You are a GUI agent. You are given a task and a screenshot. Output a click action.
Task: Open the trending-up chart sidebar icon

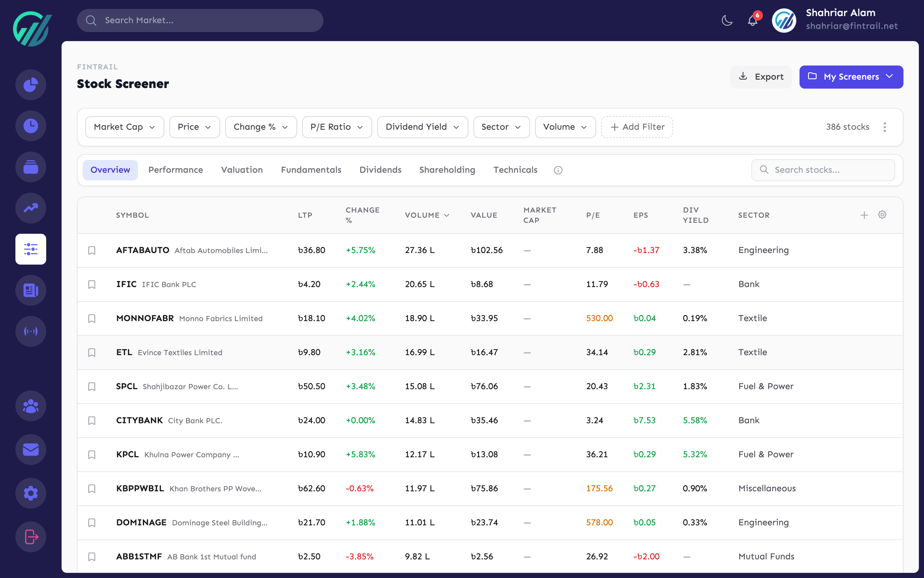[x=30, y=208]
